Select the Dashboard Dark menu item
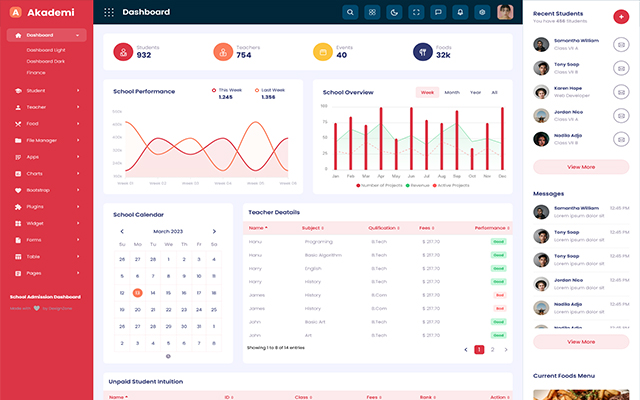 45,61
